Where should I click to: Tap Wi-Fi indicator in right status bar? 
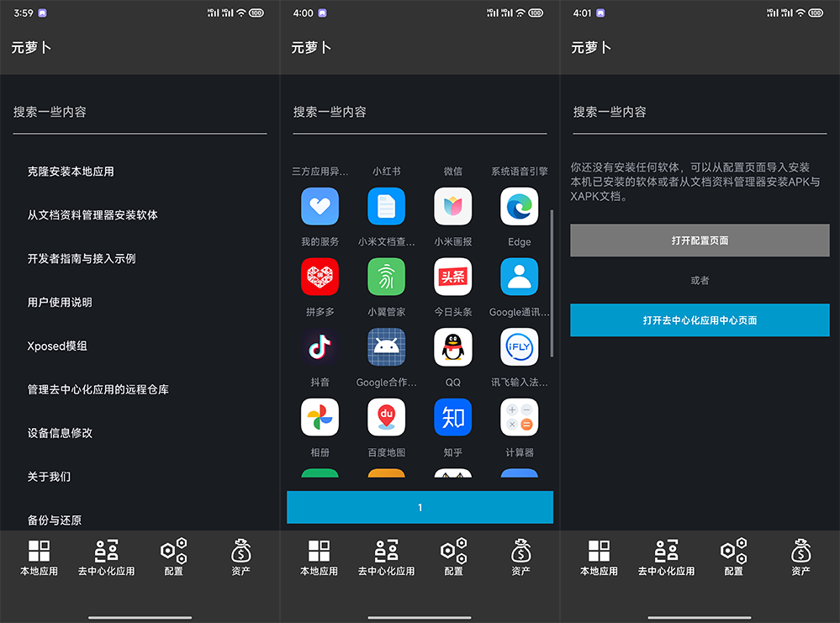pos(800,13)
